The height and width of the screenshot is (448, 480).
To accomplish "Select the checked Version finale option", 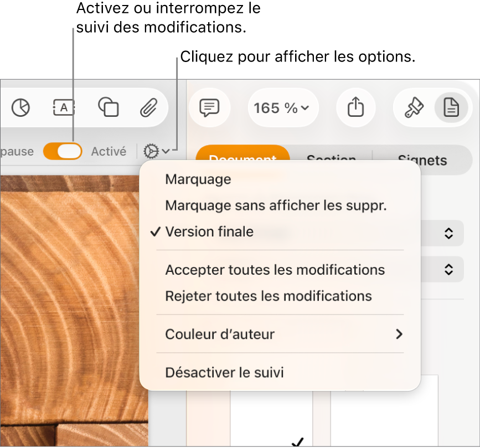I will (x=280, y=232).
